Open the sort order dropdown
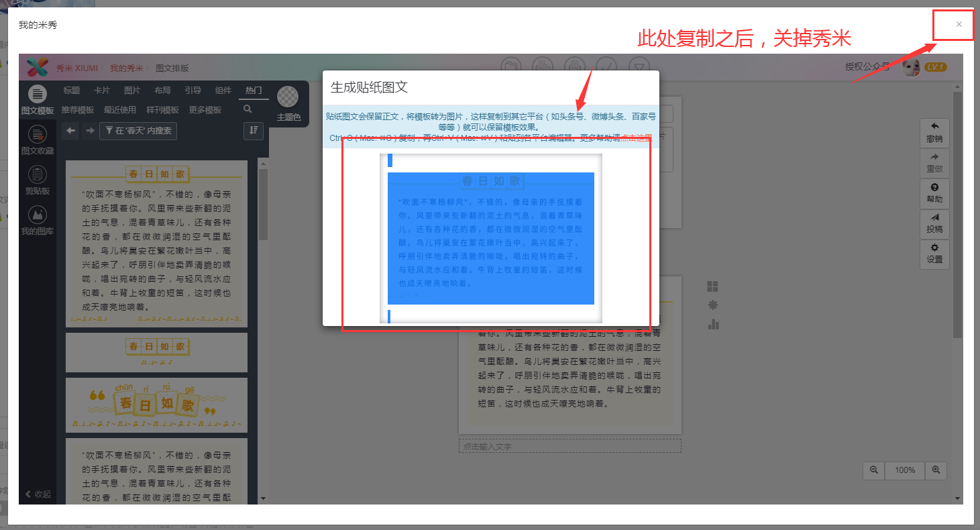The width and height of the screenshot is (980, 530). pos(253,131)
